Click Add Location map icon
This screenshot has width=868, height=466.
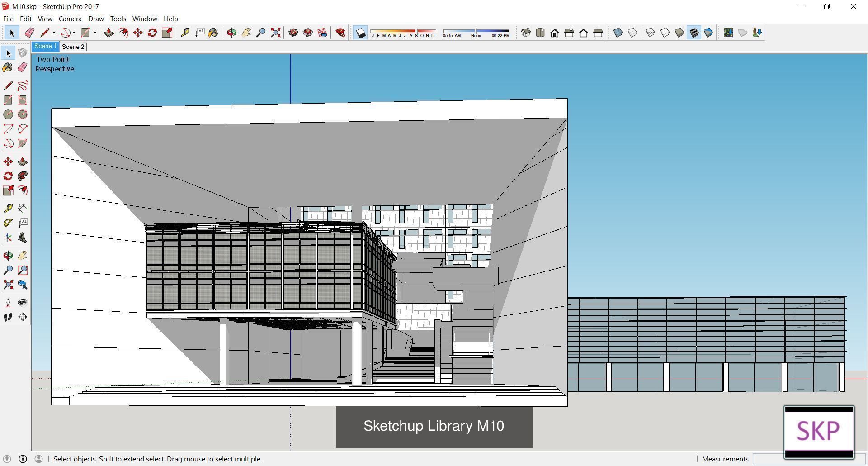[728, 33]
